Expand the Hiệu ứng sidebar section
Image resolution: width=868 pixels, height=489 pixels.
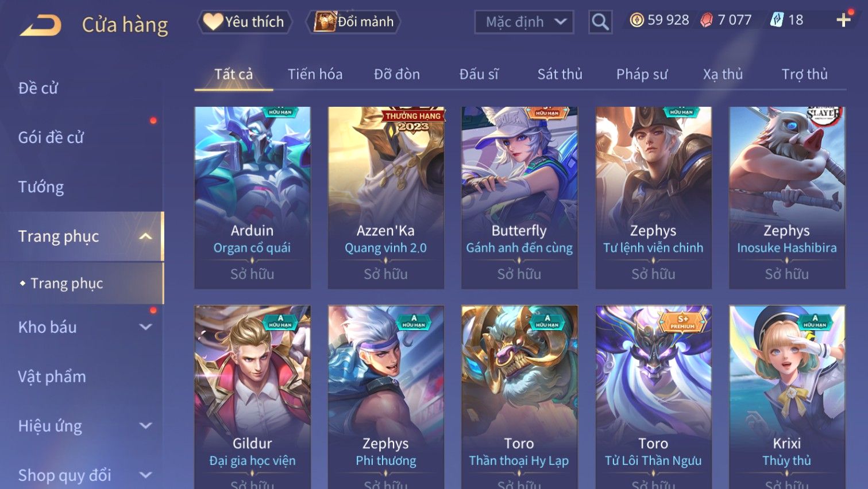click(146, 426)
